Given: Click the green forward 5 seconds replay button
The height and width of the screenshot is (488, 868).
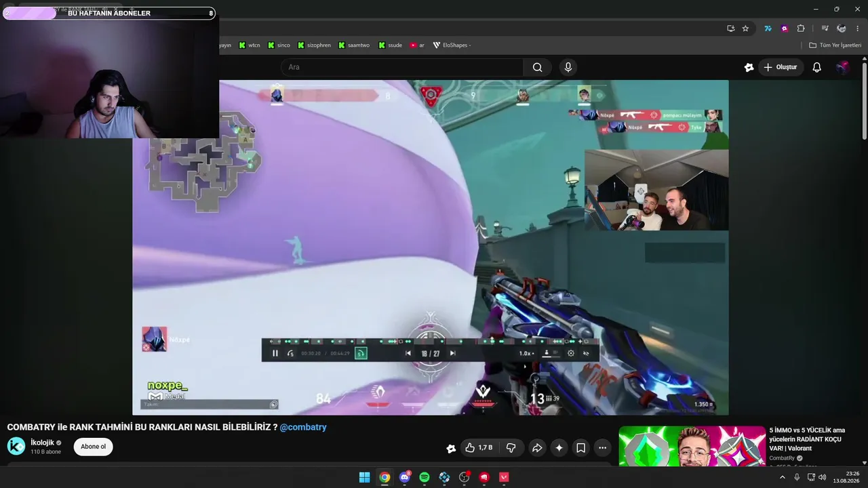Looking at the screenshot, I should pyautogui.click(x=361, y=353).
